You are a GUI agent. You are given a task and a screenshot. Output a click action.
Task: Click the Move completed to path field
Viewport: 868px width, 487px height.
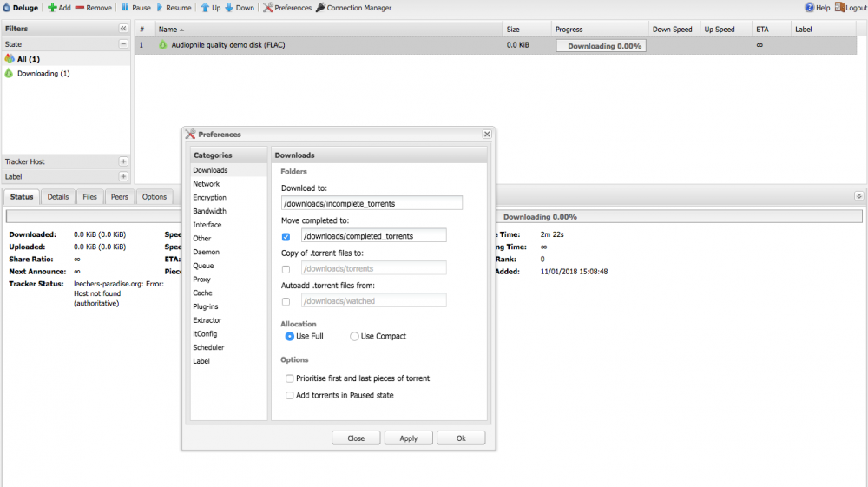pos(373,236)
